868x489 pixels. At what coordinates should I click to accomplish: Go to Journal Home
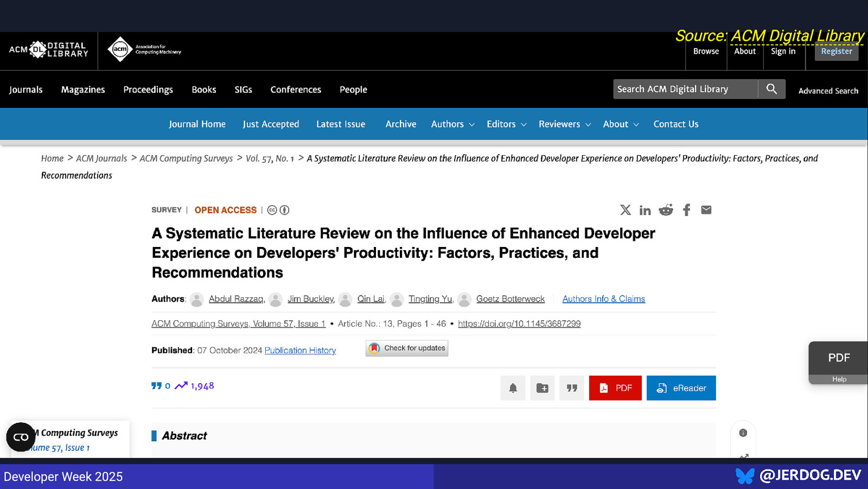tap(197, 124)
